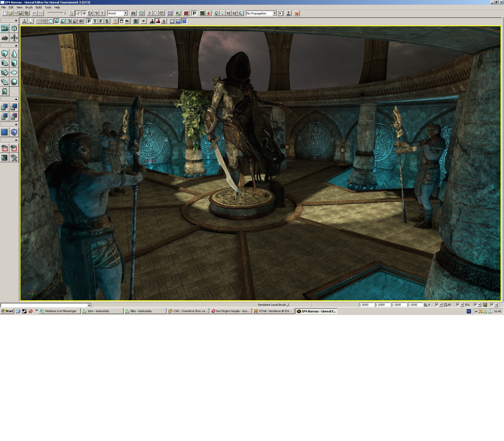Toggle the rotation grid snap checkbox
The width and height of the screenshot is (504, 441).
[x=458, y=305]
